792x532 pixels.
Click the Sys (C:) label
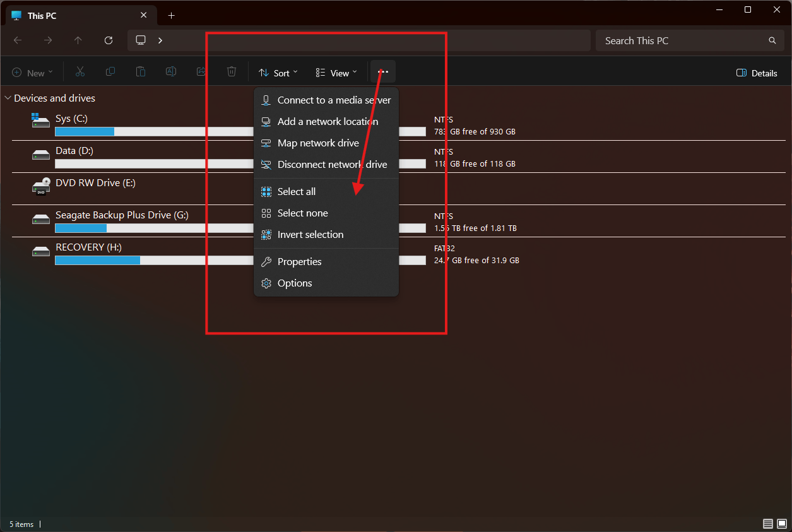click(71, 119)
